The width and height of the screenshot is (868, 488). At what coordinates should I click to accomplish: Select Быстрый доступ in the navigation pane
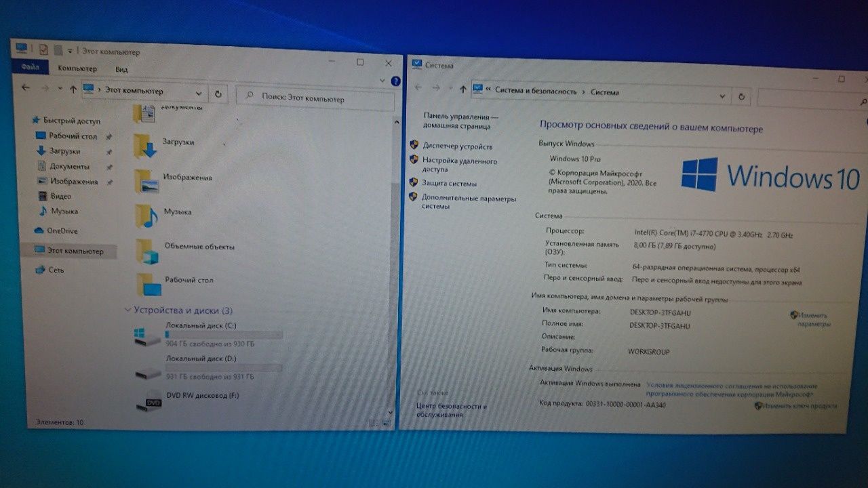point(66,121)
